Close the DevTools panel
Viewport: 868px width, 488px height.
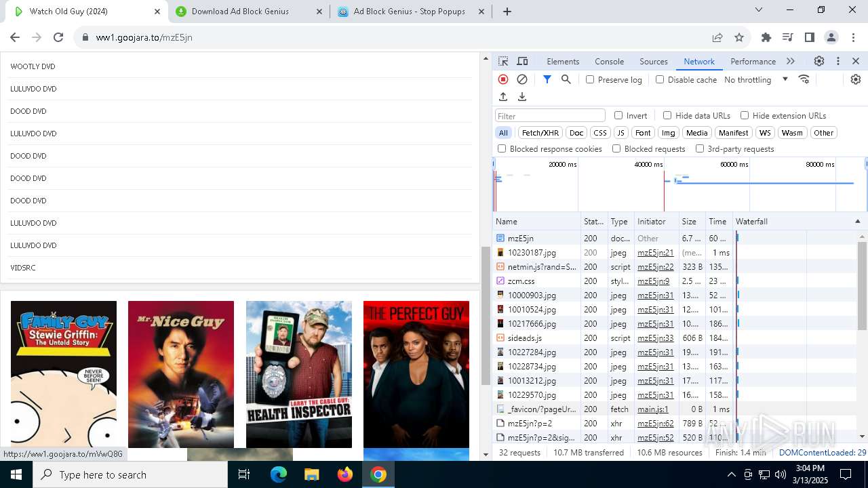856,61
